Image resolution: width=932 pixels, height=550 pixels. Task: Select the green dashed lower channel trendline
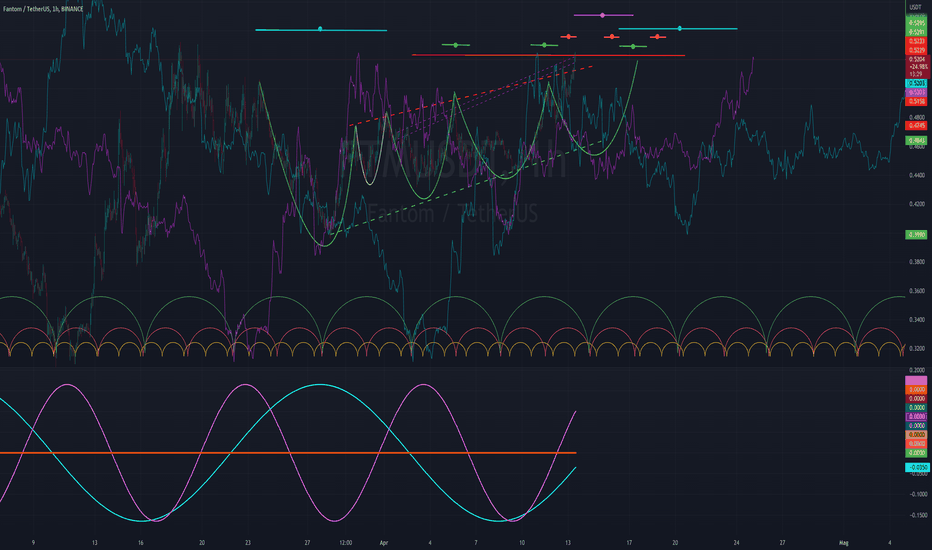[465, 187]
